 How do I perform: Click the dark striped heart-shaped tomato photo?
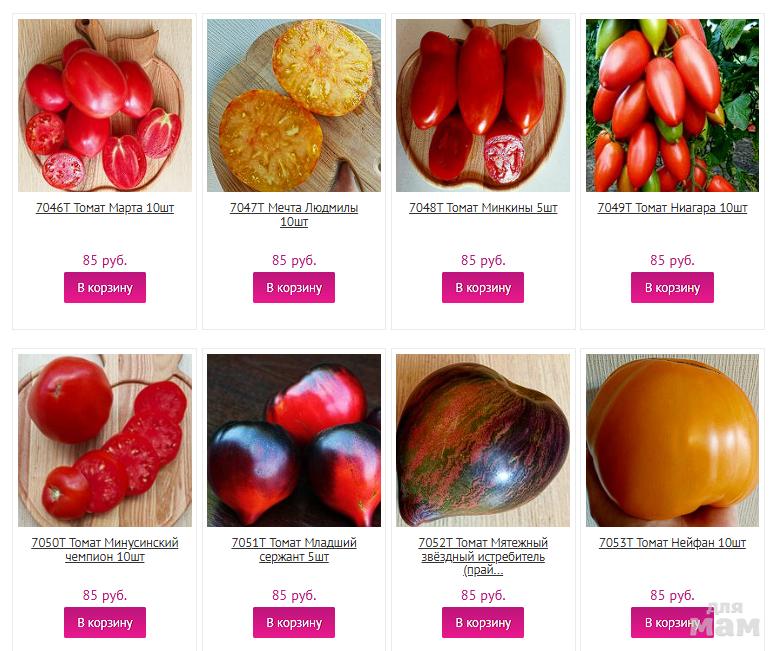tap(483, 440)
